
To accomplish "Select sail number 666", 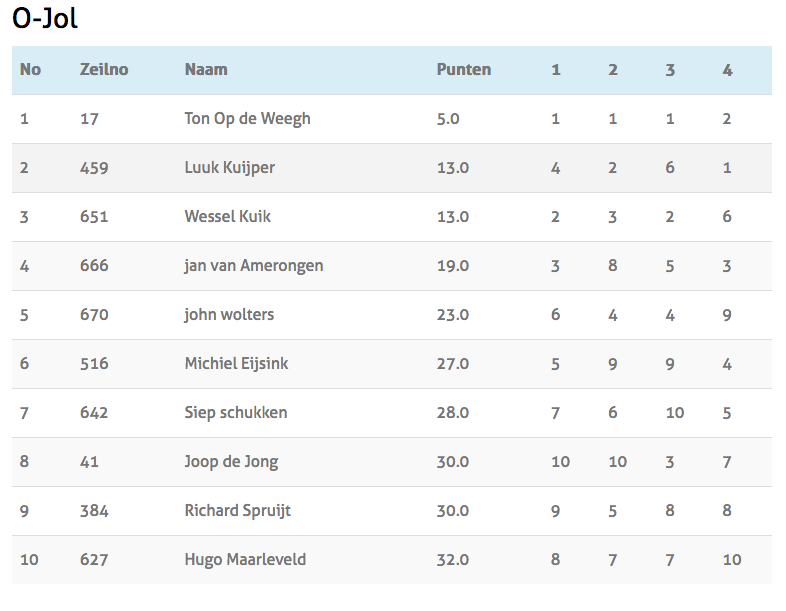I will (93, 266).
